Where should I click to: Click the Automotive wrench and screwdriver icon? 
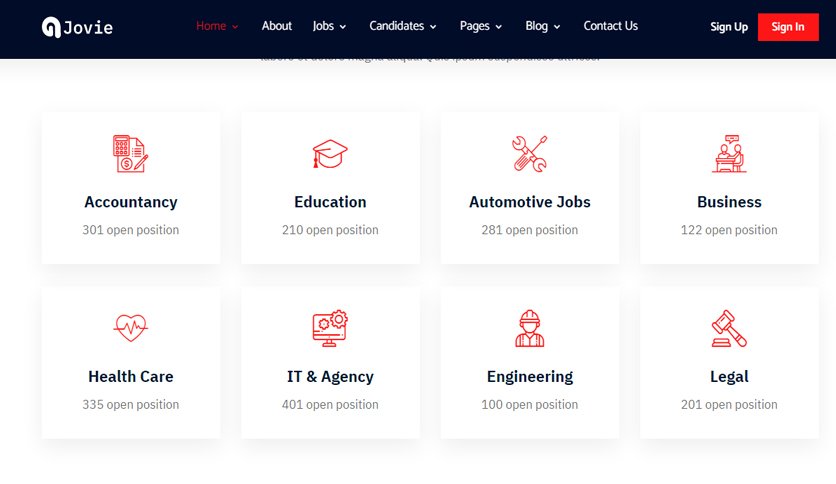529,154
